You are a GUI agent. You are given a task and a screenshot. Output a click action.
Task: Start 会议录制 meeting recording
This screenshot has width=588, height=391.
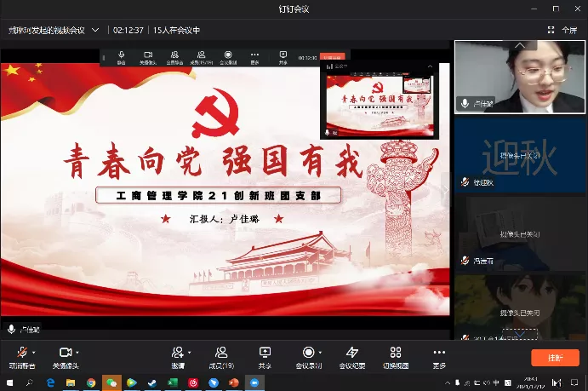[308, 358]
